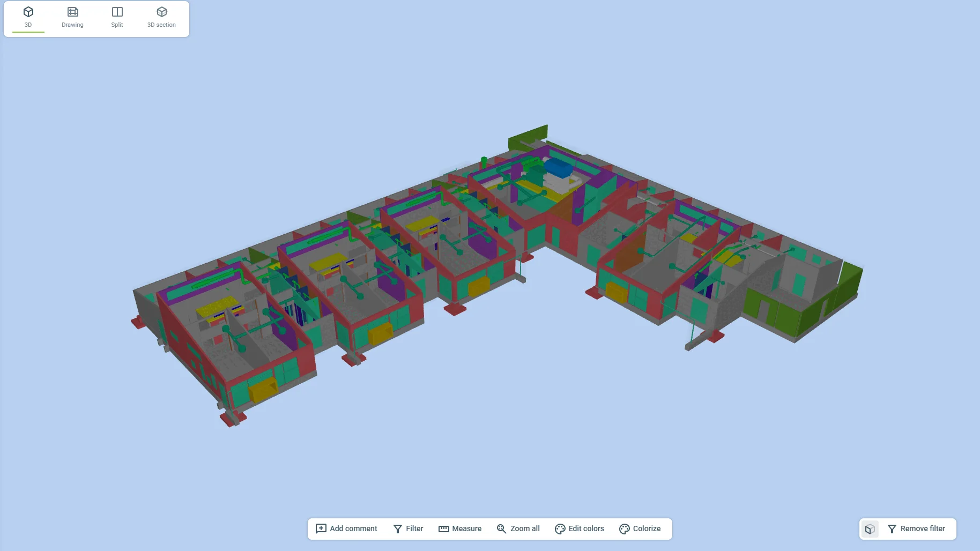This screenshot has height=551, width=980.
Task: Click the Add comment speech bubble icon
Action: (321, 528)
